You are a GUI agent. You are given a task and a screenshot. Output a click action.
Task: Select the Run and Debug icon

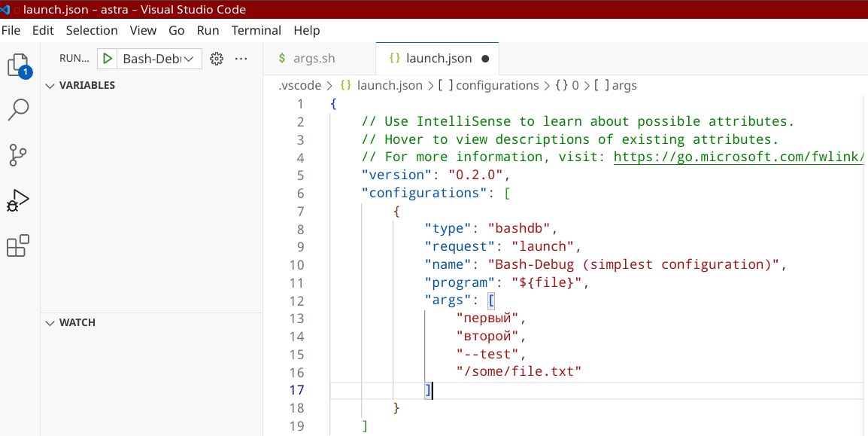18,200
